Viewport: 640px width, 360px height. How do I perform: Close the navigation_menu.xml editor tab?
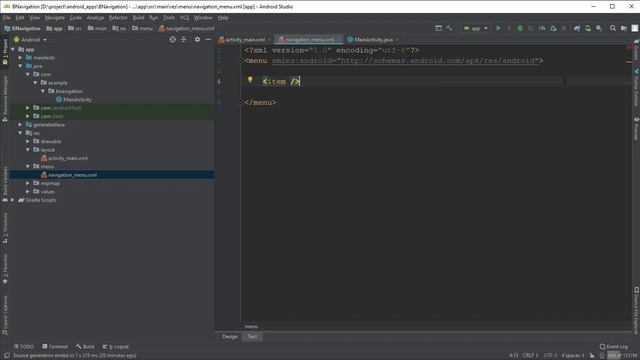pos(338,40)
